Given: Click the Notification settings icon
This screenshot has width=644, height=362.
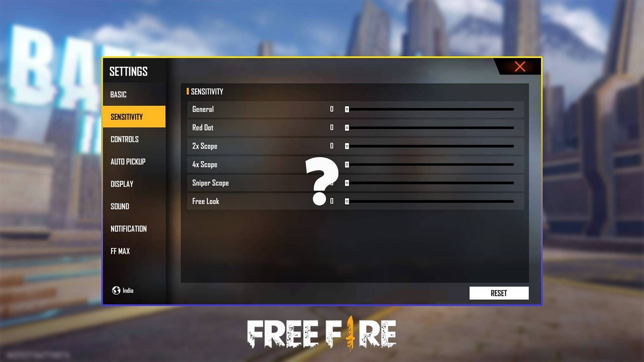Looking at the screenshot, I should (128, 229).
